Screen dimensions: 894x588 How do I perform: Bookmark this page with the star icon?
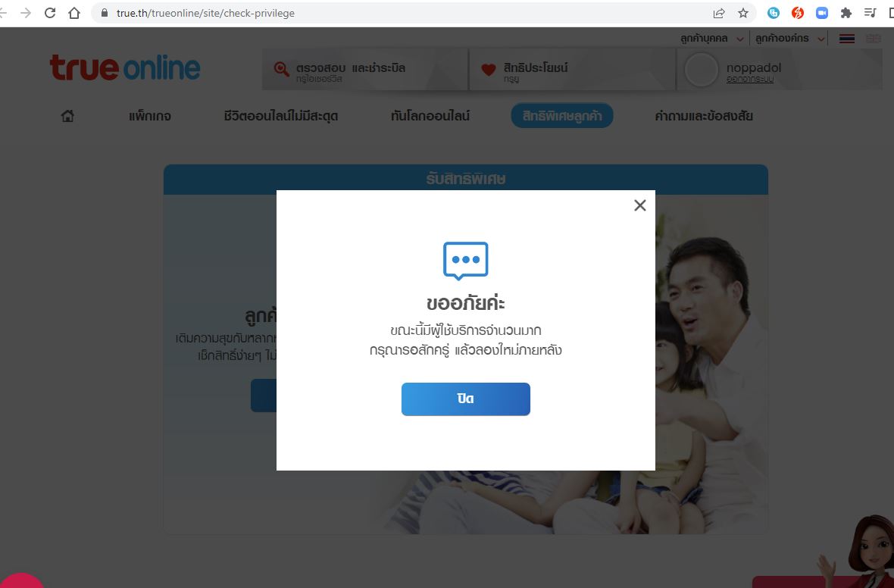(743, 13)
